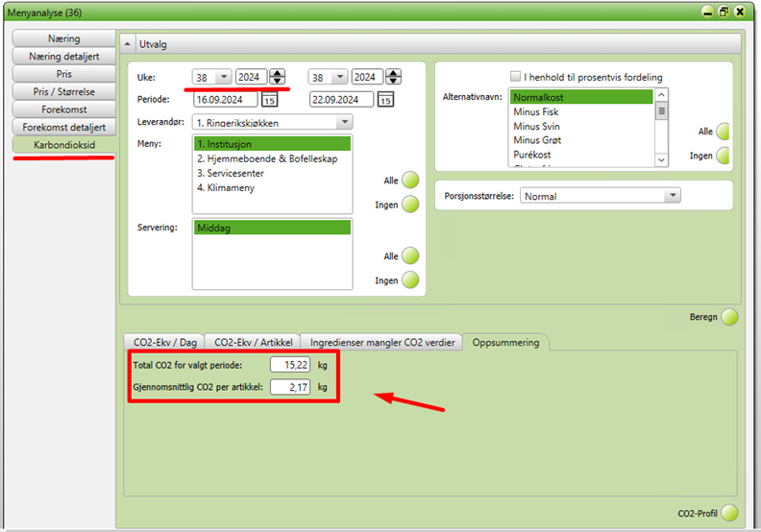Image resolution: width=761 pixels, height=532 pixels.
Task: Select 'Purékost' alternative
Action: point(581,155)
